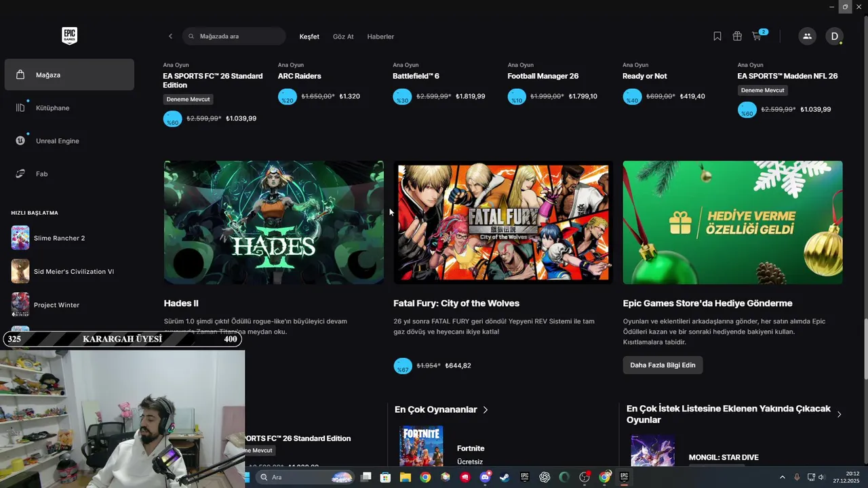The height and width of the screenshot is (488, 868).
Task: Open the EA SPORTS Madden NFL 26 title
Action: point(787,76)
